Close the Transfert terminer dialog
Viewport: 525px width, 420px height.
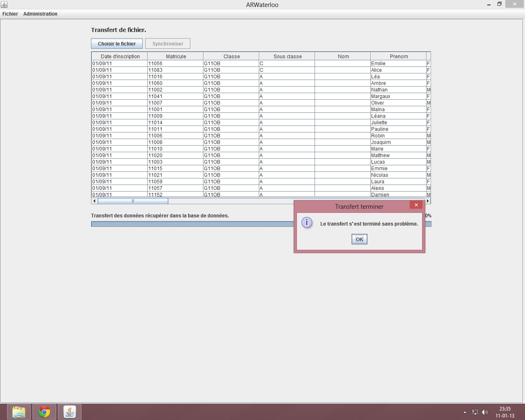point(416,205)
